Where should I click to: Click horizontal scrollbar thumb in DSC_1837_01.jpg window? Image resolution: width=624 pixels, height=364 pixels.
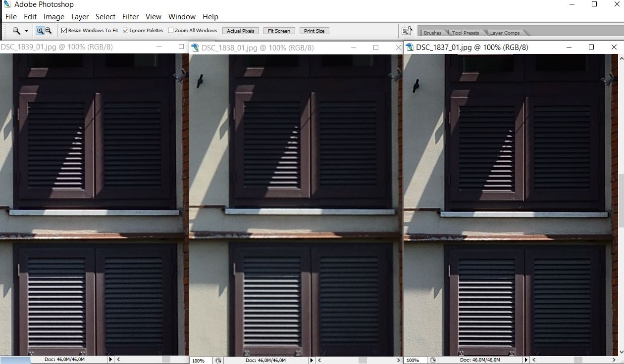click(577, 360)
